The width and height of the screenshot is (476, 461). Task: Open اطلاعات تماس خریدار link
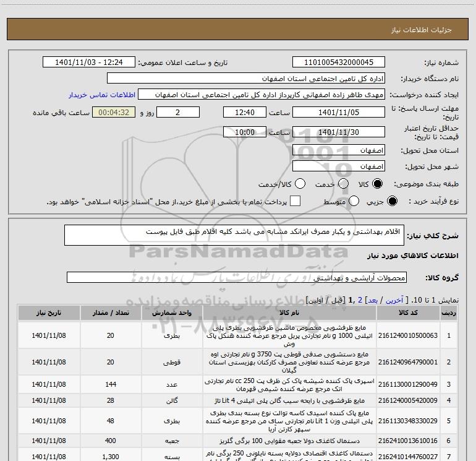point(102,95)
